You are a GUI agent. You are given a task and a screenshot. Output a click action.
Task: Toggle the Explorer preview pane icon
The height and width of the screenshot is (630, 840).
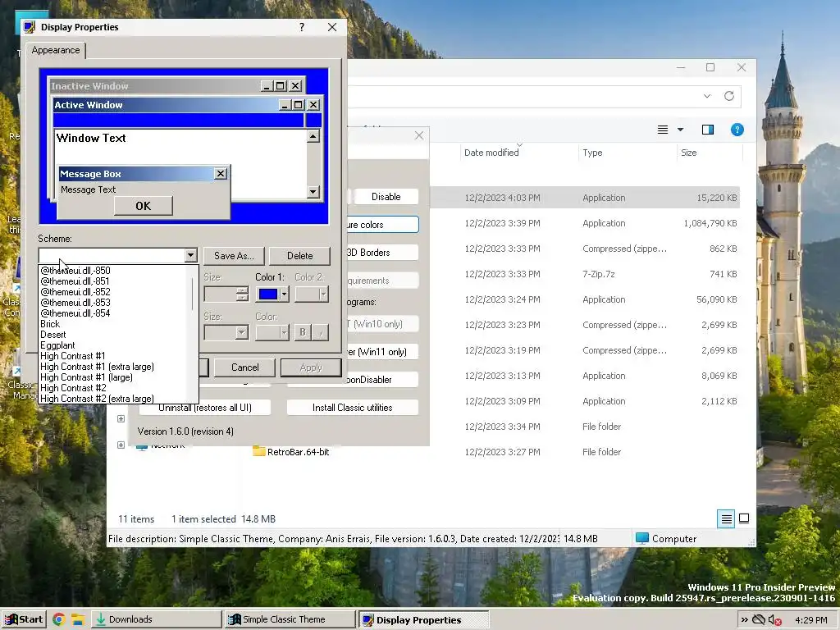pyautogui.click(x=708, y=130)
